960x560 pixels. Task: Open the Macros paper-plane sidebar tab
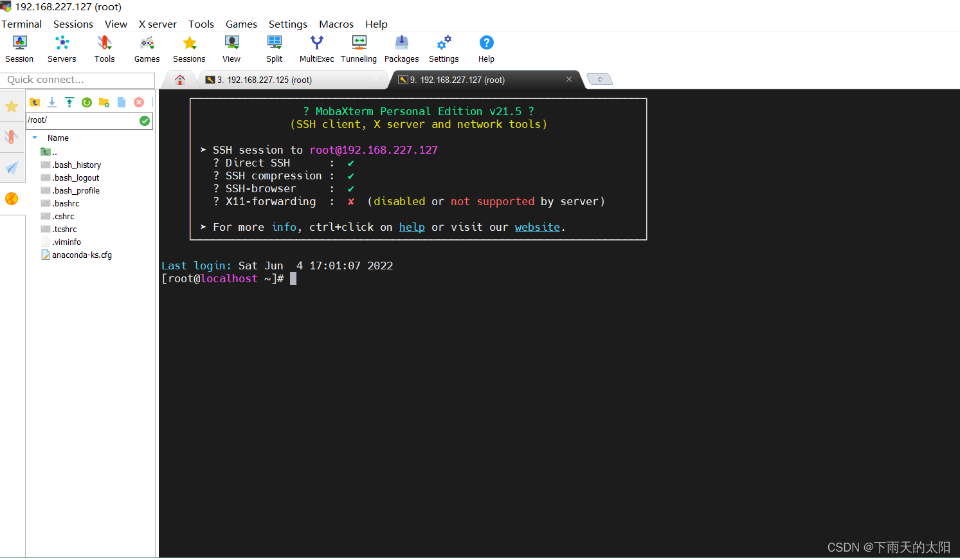tap(12, 168)
